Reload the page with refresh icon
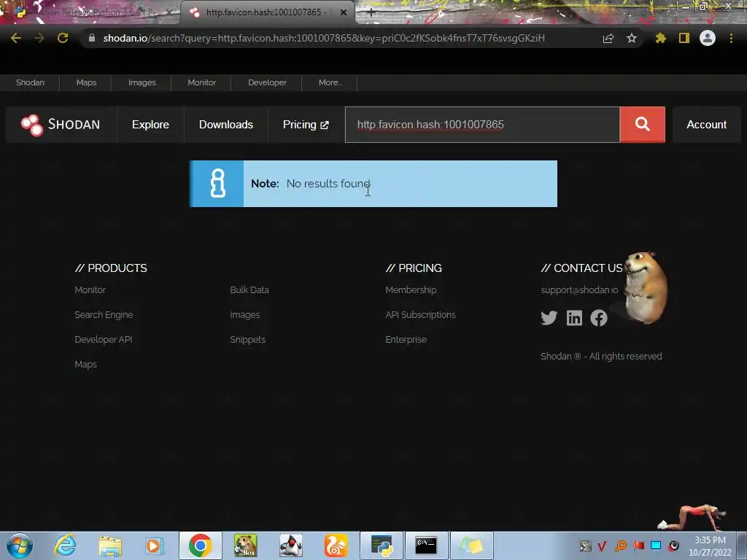The height and width of the screenshot is (560, 747). pyautogui.click(x=63, y=38)
